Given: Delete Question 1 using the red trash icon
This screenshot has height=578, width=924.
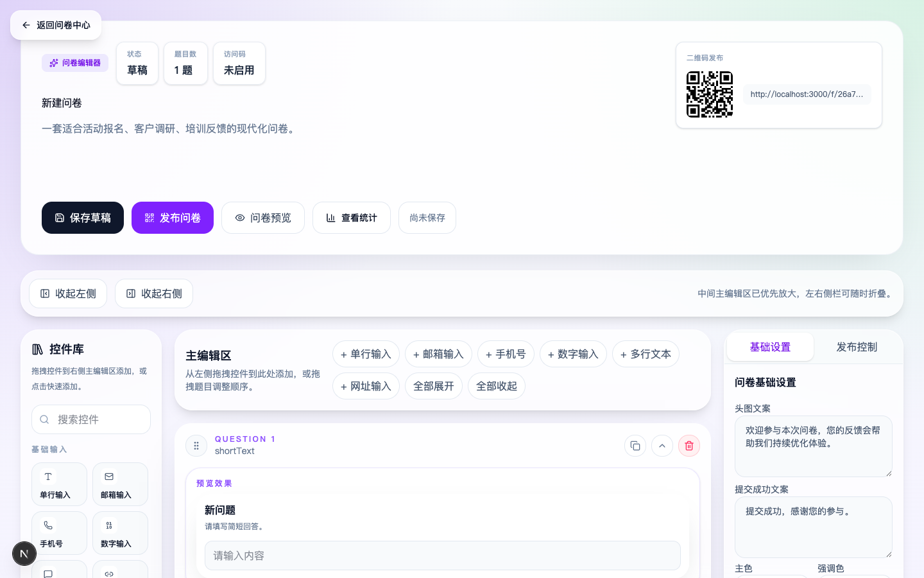Looking at the screenshot, I should click(x=689, y=445).
